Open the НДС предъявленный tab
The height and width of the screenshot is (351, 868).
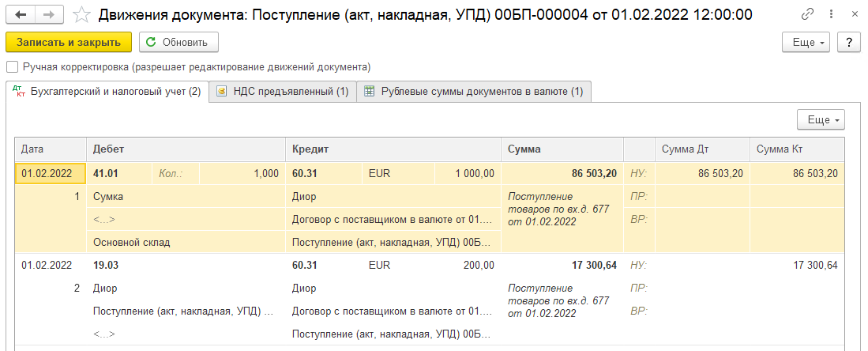point(282,92)
